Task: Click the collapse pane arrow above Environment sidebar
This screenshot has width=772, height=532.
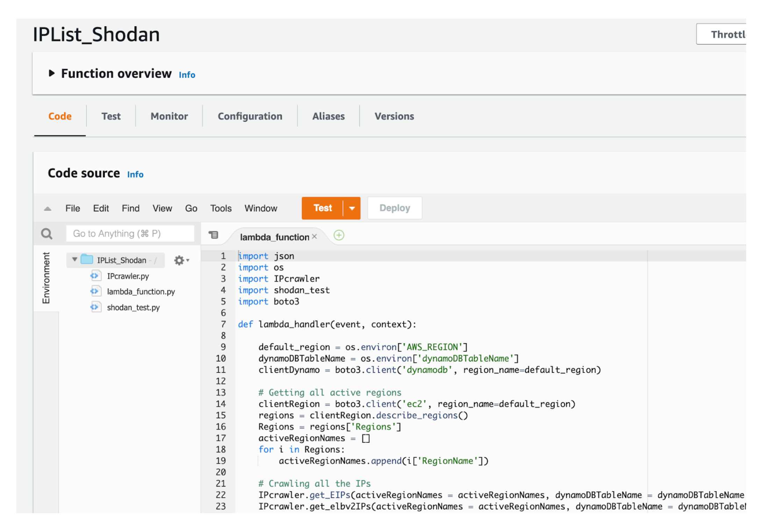Action: 47,208
